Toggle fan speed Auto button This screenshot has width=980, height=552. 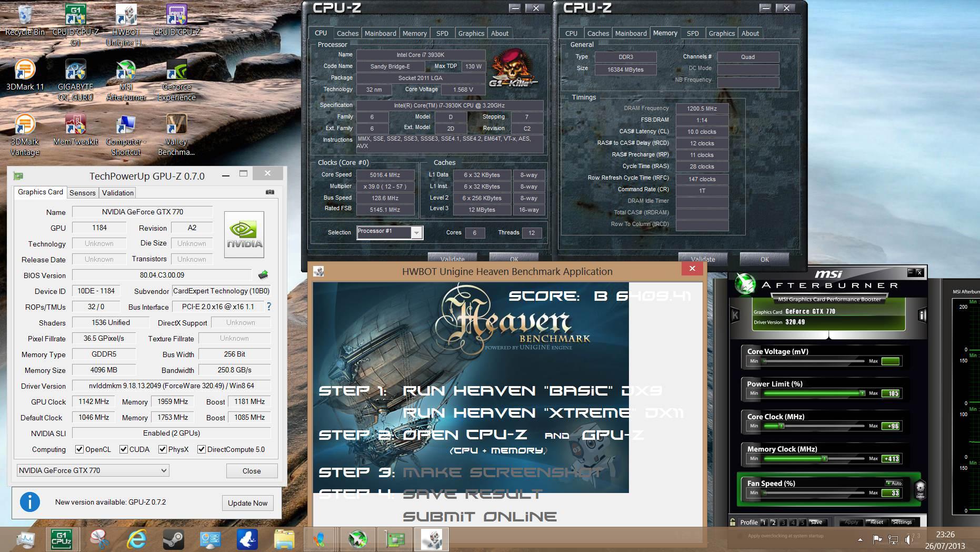tap(894, 483)
